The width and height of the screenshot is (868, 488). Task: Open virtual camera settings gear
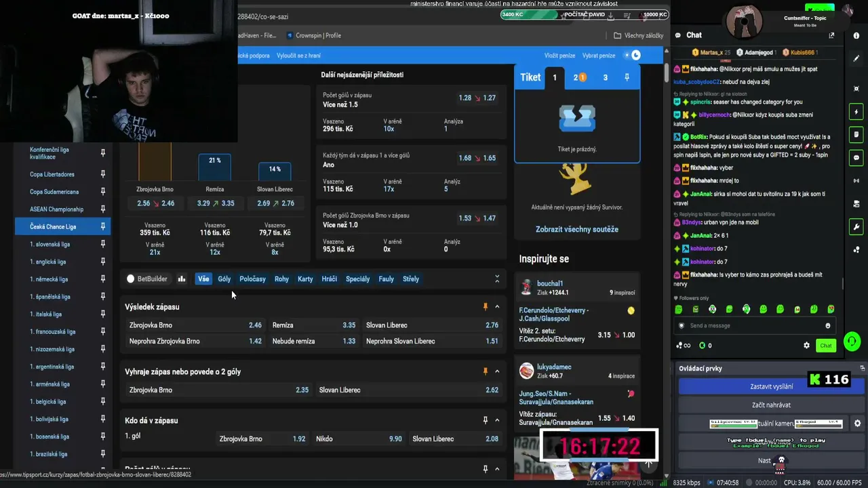click(x=857, y=424)
